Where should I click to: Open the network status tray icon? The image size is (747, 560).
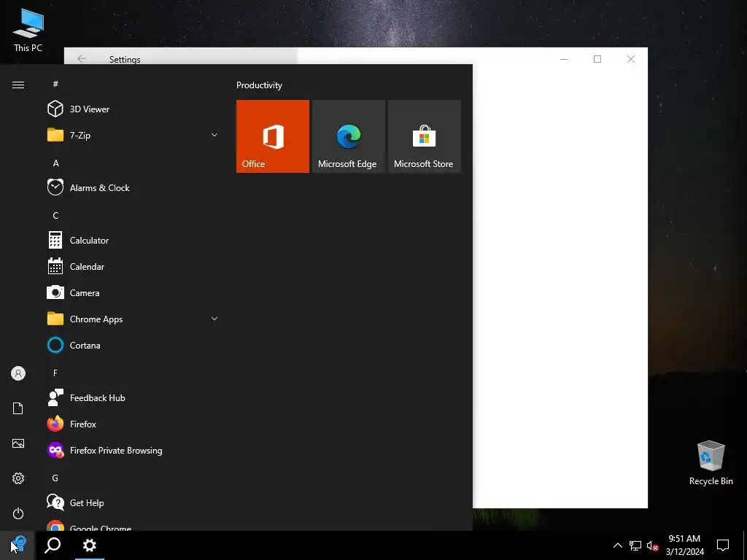coord(635,545)
